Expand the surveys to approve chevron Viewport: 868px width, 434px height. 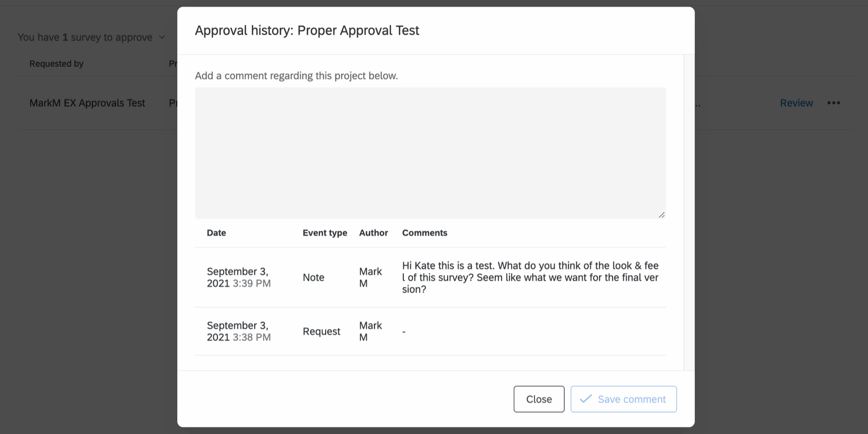[x=162, y=37]
